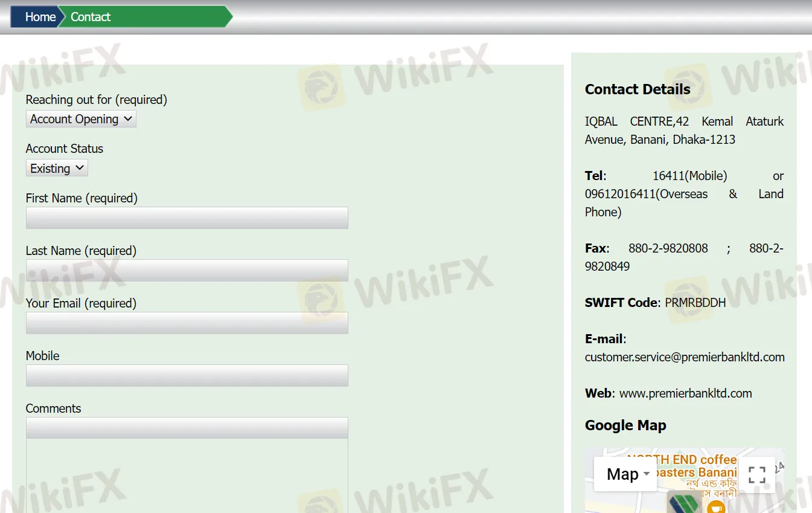
Task: Select the Your Email input field
Action: (187, 323)
